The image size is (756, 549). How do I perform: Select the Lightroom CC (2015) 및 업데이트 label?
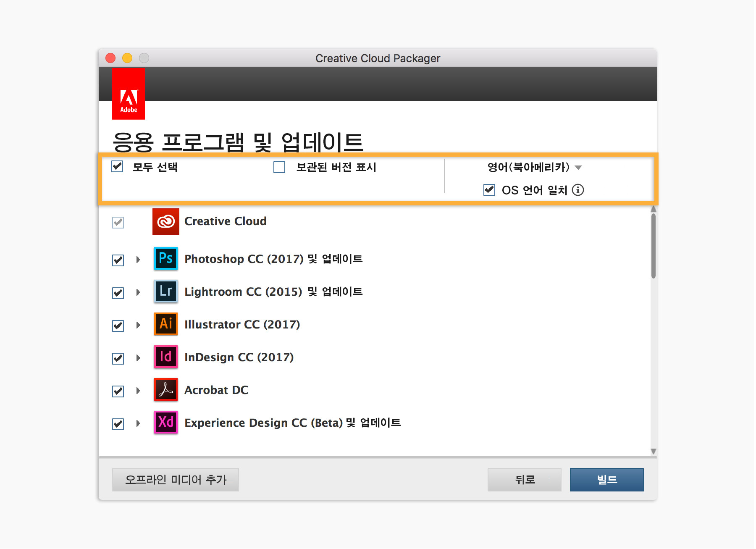273,292
